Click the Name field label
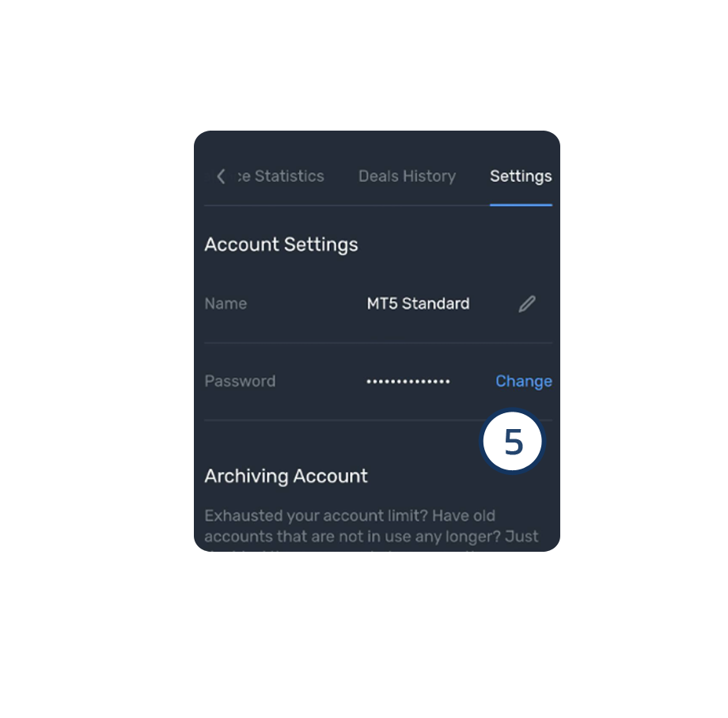728x718 pixels. 226,304
